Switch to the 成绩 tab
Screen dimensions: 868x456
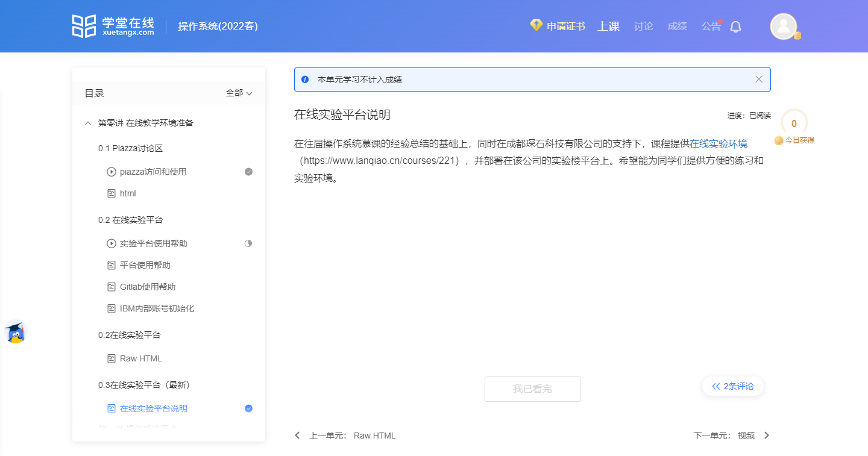tap(677, 27)
